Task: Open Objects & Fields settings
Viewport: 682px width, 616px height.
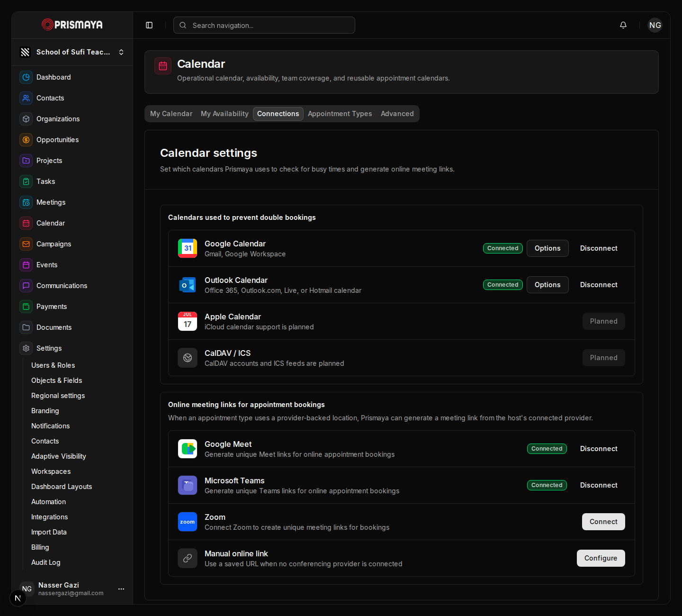Action: click(56, 380)
